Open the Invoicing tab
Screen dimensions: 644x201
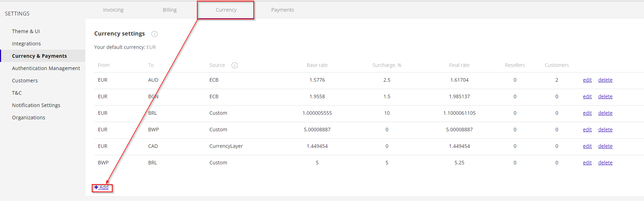113,10
